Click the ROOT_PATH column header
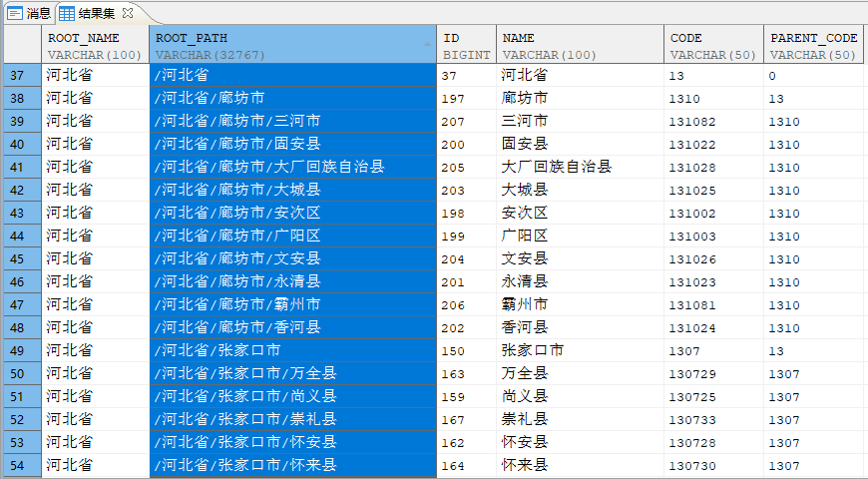The height and width of the screenshot is (479, 868). pyautogui.click(x=293, y=46)
